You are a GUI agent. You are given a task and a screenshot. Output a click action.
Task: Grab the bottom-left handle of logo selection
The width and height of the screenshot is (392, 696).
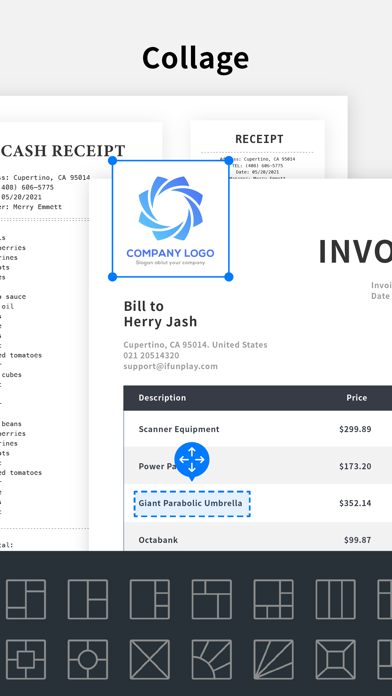(x=113, y=277)
